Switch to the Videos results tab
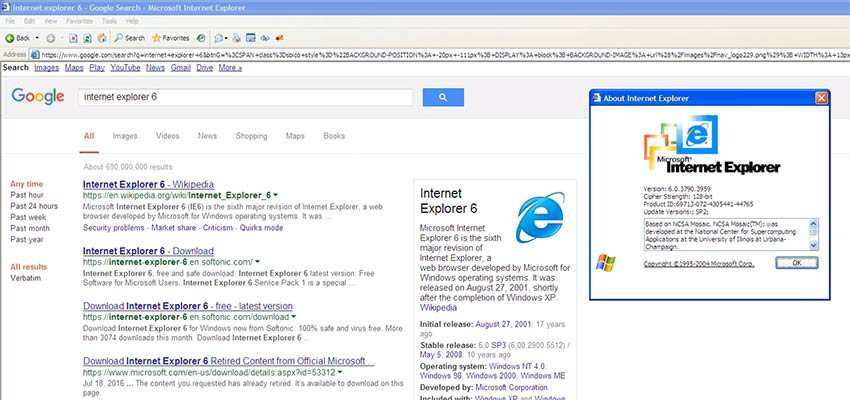The height and width of the screenshot is (400, 850). tap(167, 136)
